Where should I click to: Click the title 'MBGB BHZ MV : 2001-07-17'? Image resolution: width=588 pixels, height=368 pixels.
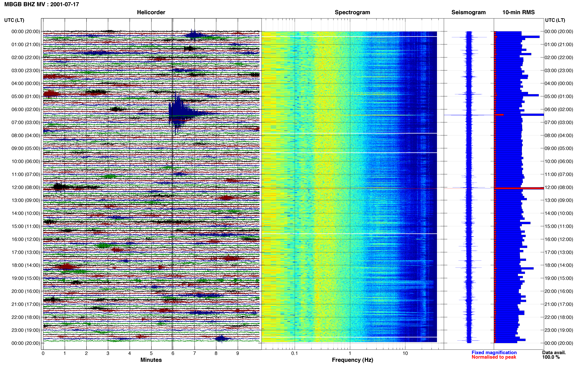click(42, 4)
